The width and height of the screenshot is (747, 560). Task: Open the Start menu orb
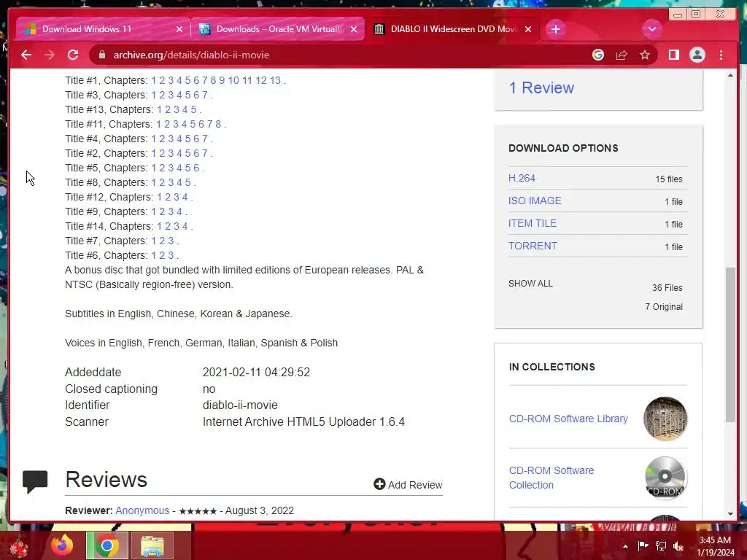pos(19,547)
